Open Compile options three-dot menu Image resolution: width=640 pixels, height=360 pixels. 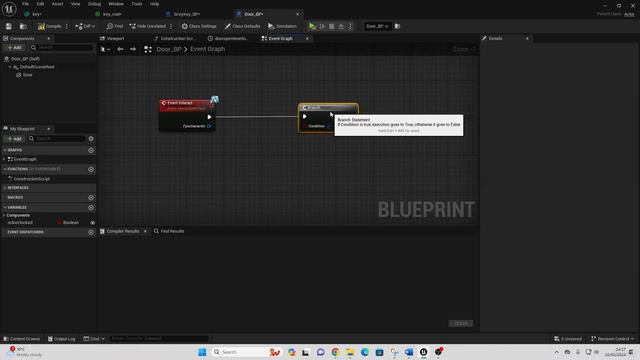click(67, 26)
